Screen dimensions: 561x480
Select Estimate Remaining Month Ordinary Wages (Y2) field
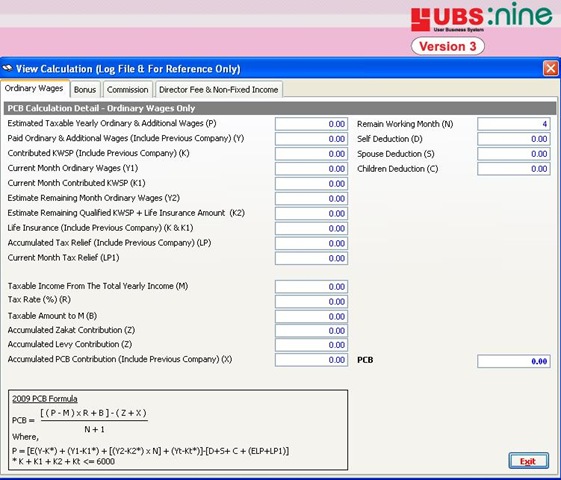coord(311,199)
